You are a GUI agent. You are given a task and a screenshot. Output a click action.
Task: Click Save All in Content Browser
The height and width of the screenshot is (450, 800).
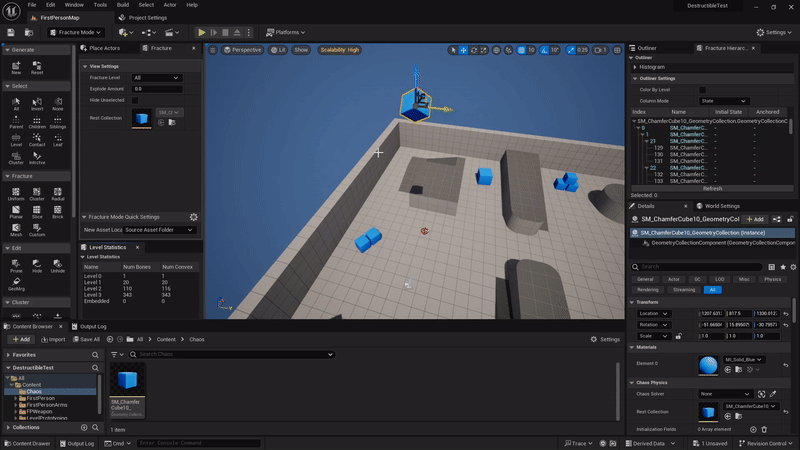click(86, 339)
